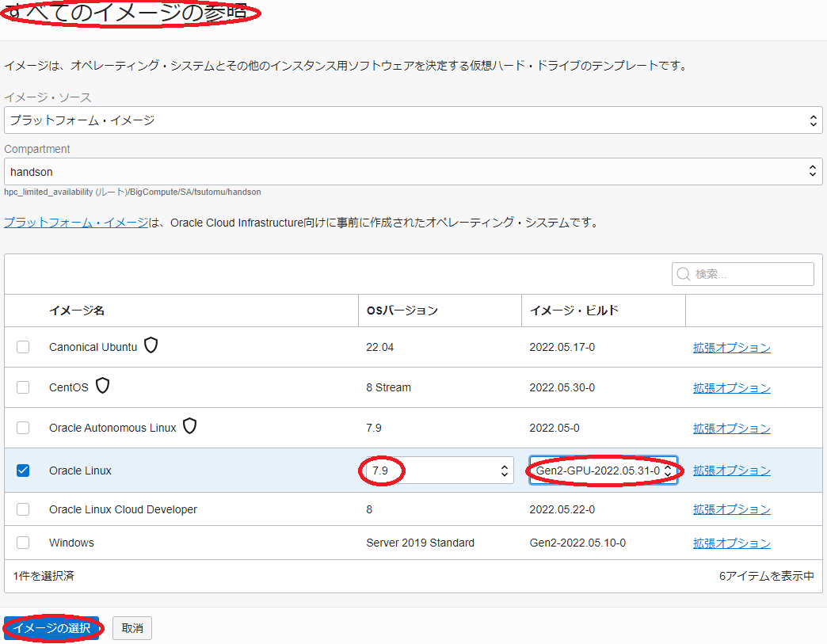
Task: Open the platform image hyperlink
Action: (x=76, y=223)
